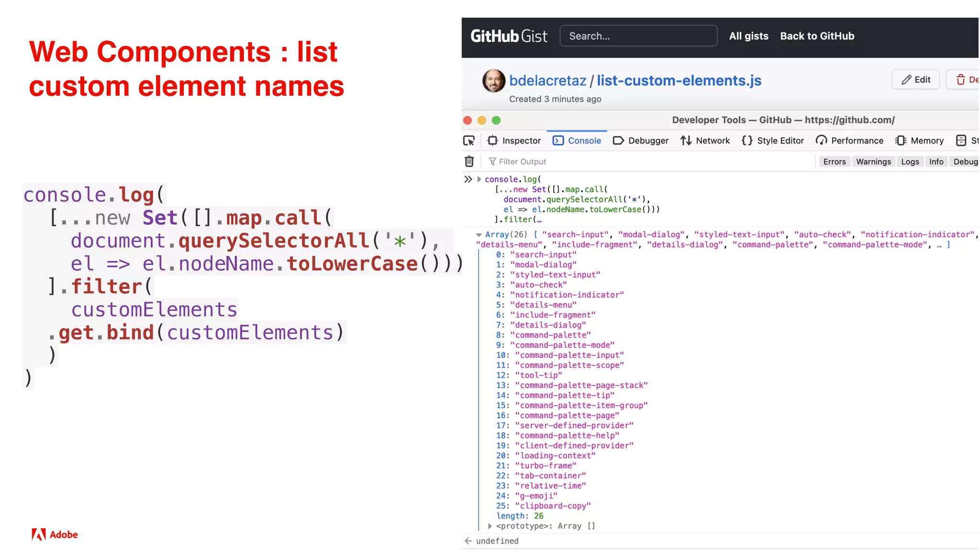Click the Storage tab icon
980x551 pixels.
(961, 141)
